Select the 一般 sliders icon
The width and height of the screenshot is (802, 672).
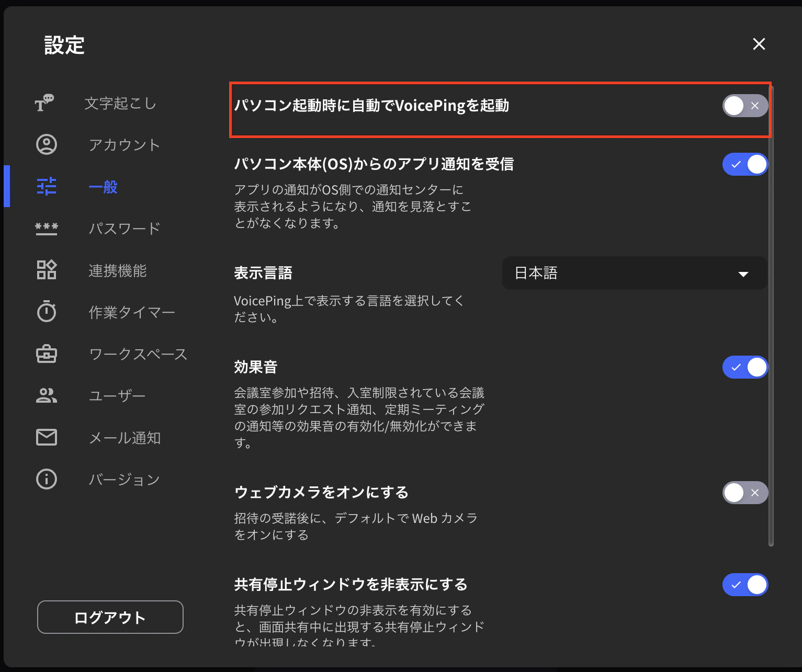coord(46,186)
